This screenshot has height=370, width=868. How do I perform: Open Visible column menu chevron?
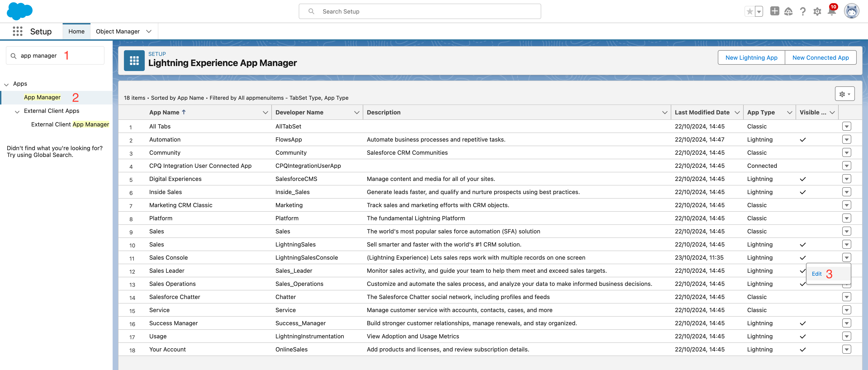coord(832,113)
